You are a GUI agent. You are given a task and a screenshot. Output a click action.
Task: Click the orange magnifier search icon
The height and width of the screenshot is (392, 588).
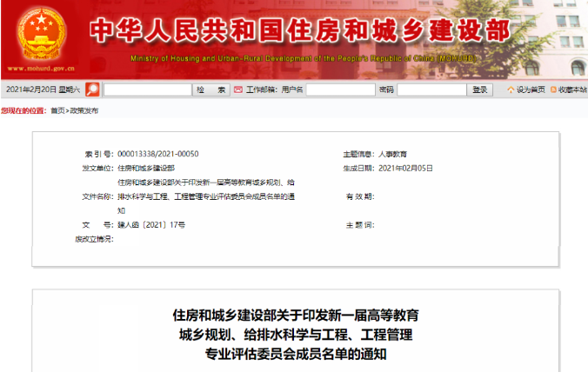pyautogui.click(x=92, y=90)
